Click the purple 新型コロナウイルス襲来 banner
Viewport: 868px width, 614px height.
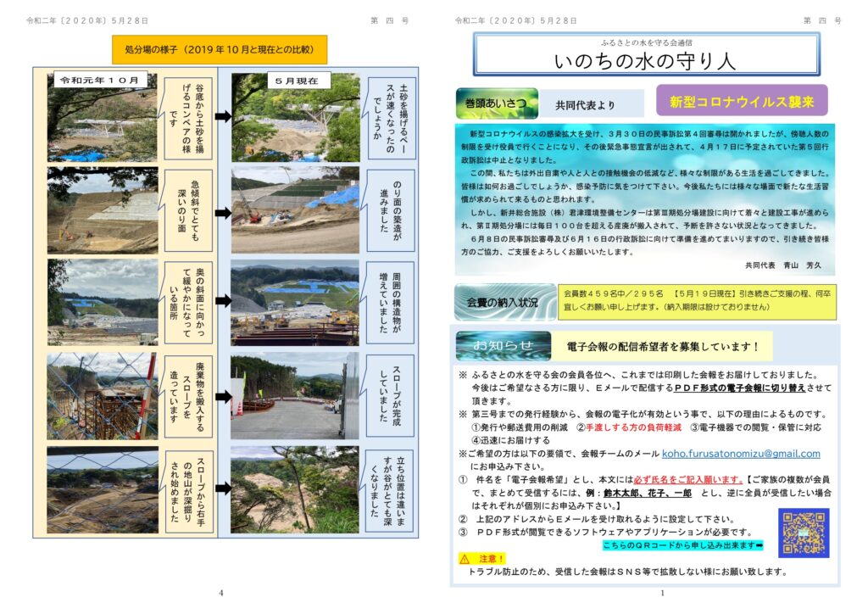742,101
